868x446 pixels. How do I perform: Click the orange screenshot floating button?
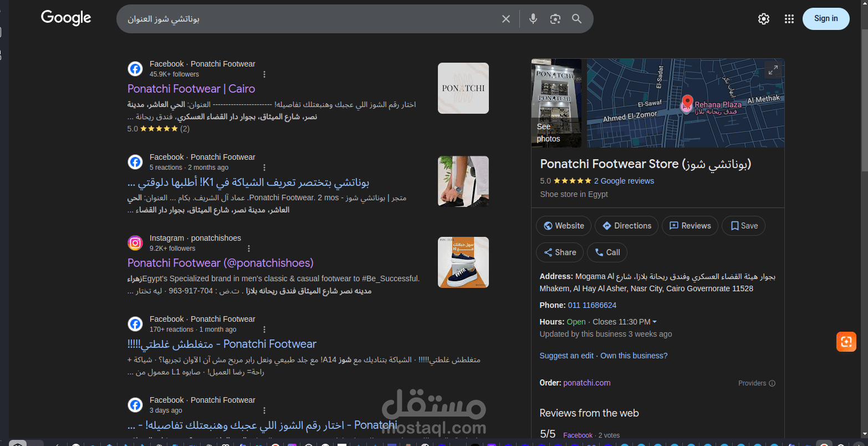point(846,341)
